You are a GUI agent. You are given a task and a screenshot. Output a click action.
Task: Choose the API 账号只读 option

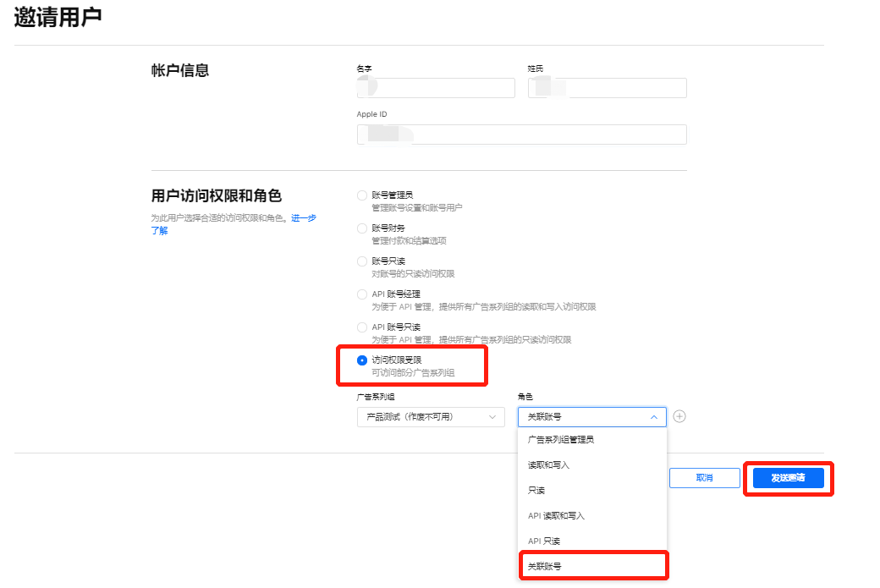pos(360,327)
